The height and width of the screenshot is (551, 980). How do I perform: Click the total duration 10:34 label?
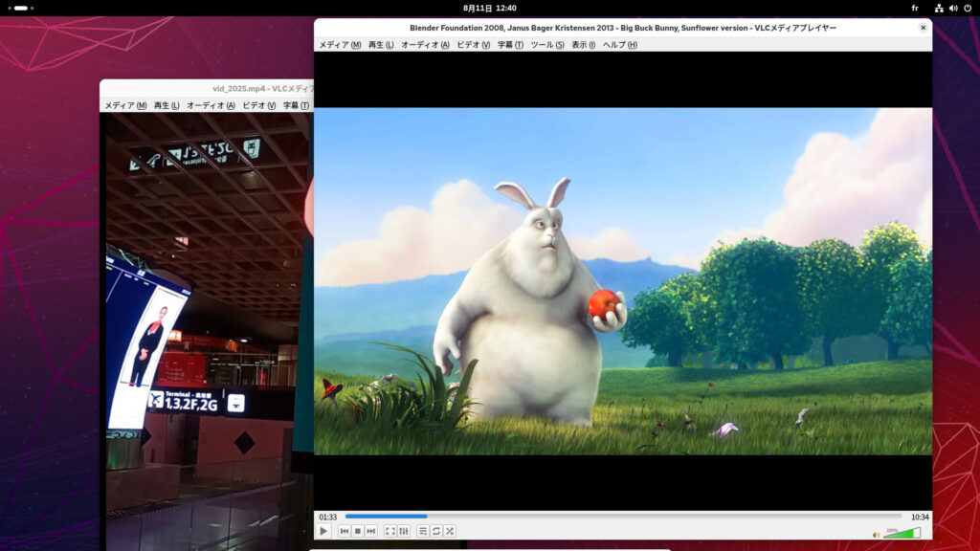click(x=920, y=518)
